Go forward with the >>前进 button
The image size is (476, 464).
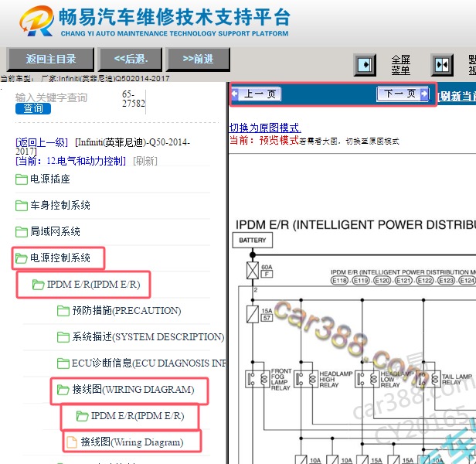198,59
